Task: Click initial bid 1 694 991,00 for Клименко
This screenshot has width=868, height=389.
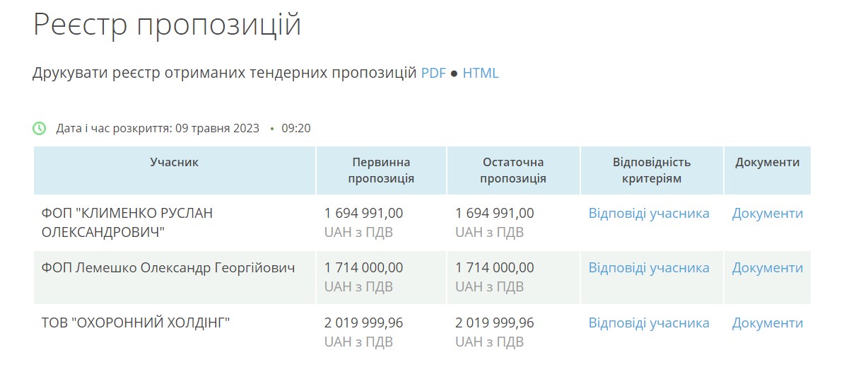Action: tap(364, 213)
